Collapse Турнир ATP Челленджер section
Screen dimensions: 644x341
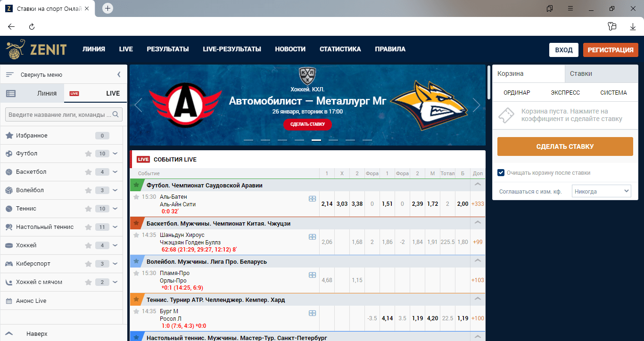[x=478, y=300]
